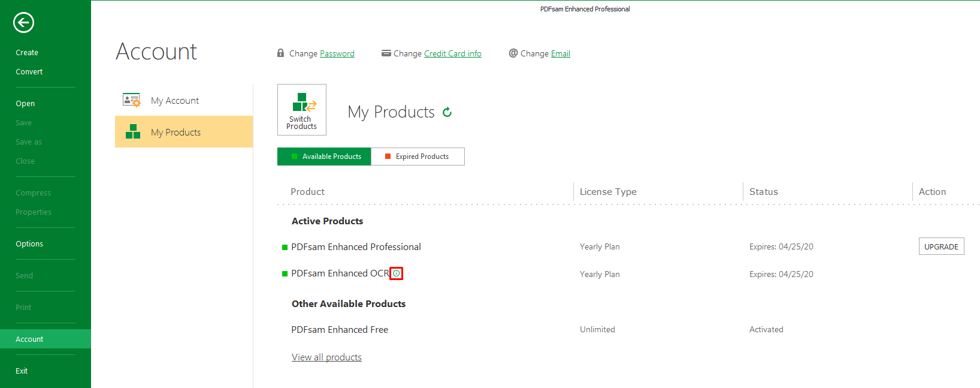The width and height of the screenshot is (980, 388).
Task: Click the @ icon beside Change Email
Action: [513, 53]
